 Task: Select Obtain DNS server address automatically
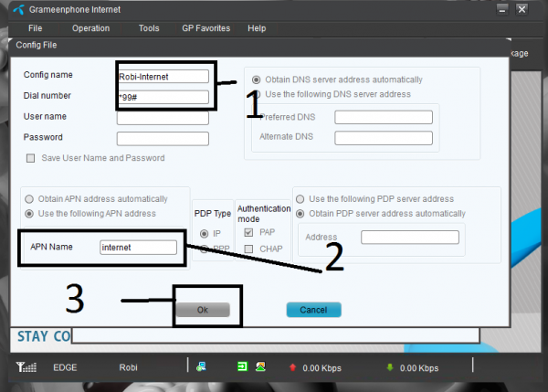256,79
